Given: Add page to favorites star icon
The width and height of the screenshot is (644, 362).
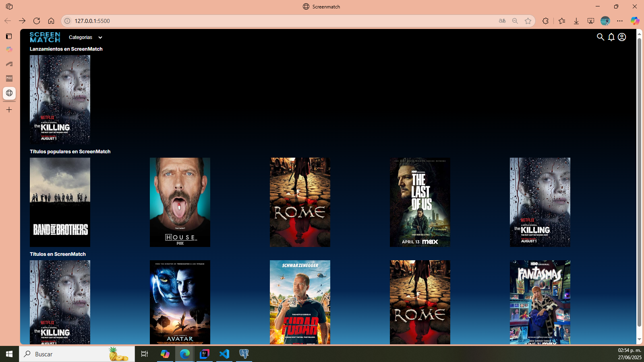Looking at the screenshot, I should [528, 21].
